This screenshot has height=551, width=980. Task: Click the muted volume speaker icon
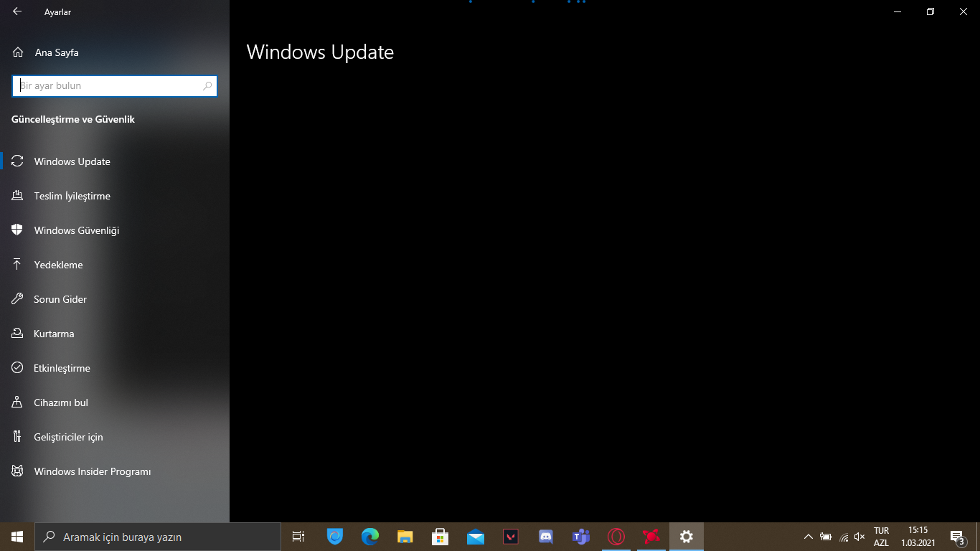[860, 537]
